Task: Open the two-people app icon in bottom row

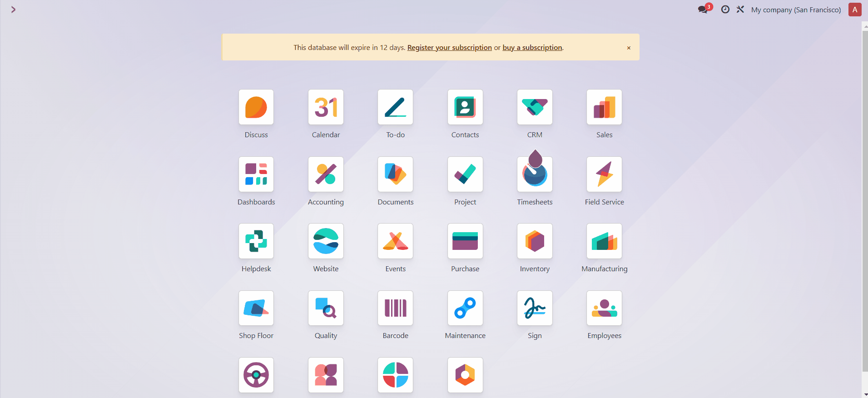Action: point(326,375)
